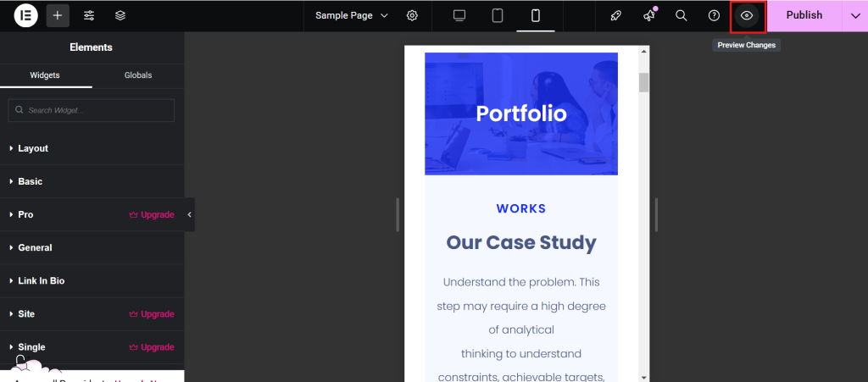Switch to the Globals tab
868x382 pixels.
click(x=138, y=75)
